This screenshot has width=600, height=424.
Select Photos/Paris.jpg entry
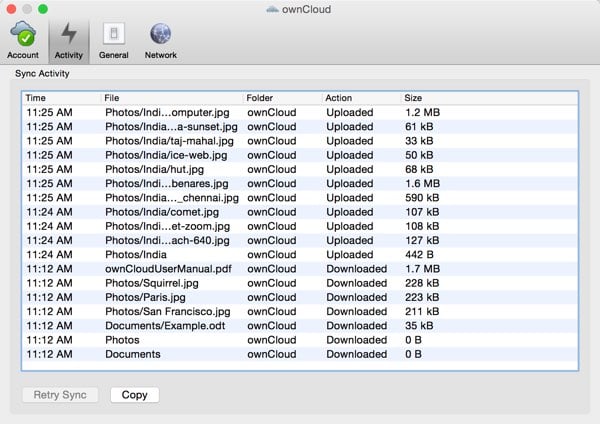coord(145,297)
